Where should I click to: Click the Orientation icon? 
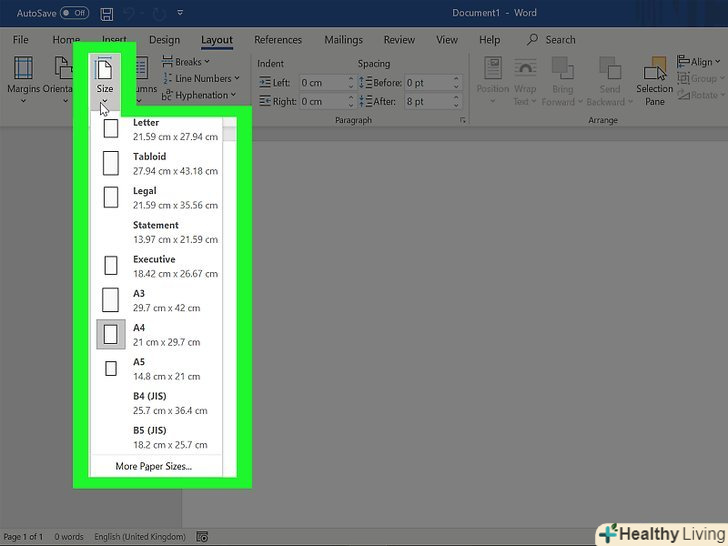point(63,68)
